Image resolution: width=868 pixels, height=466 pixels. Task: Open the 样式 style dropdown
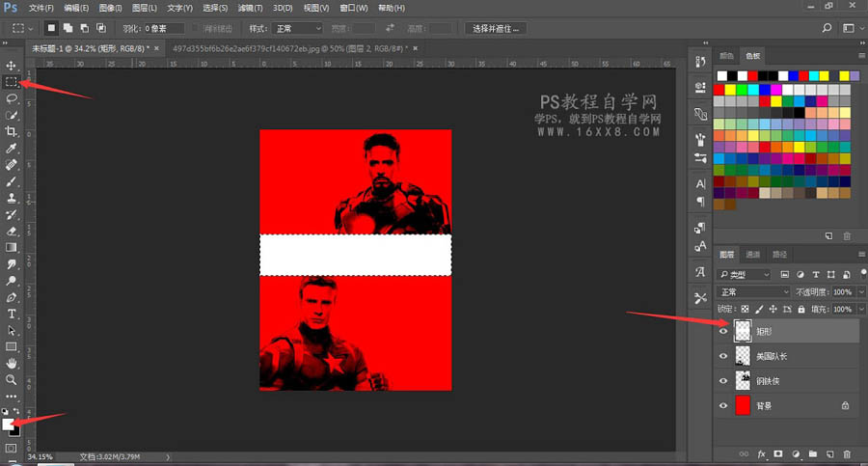pyautogui.click(x=298, y=28)
